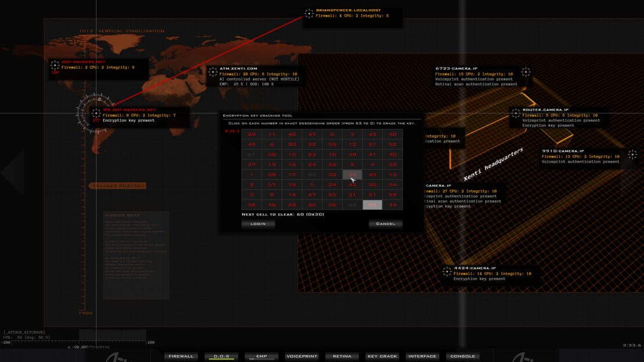Click Login in the key cracking dialog
This screenshot has width=644, height=362.
tap(258, 224)
